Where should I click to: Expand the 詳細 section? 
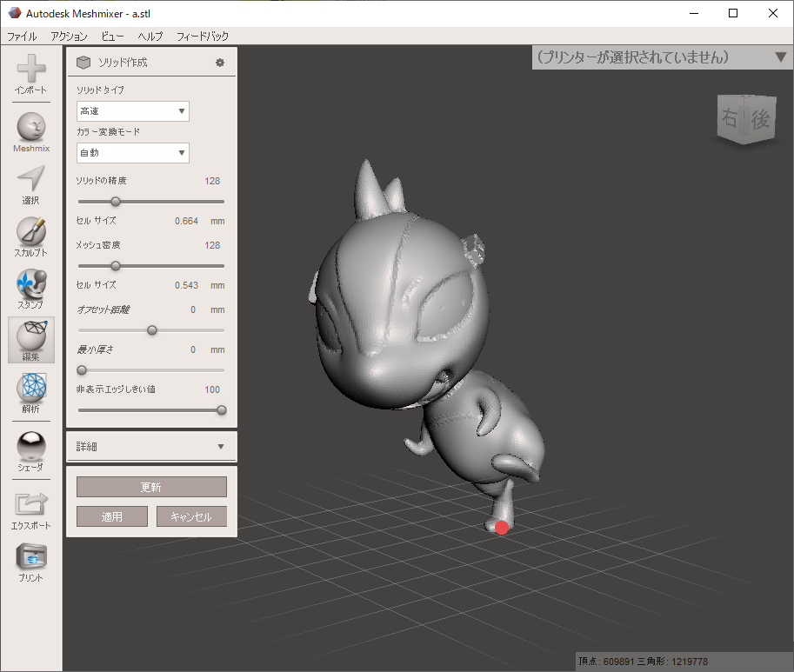point(151,446)
